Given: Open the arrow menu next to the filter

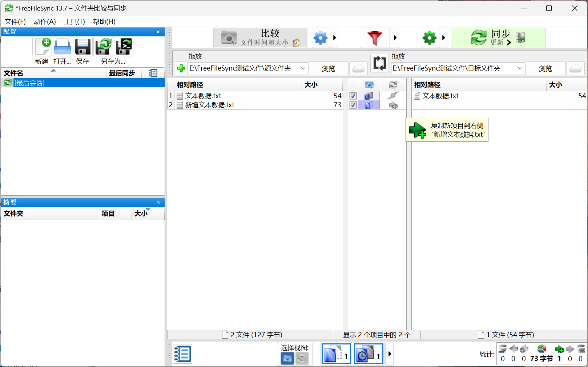Looking at the screenshot, I should [395, 38].
